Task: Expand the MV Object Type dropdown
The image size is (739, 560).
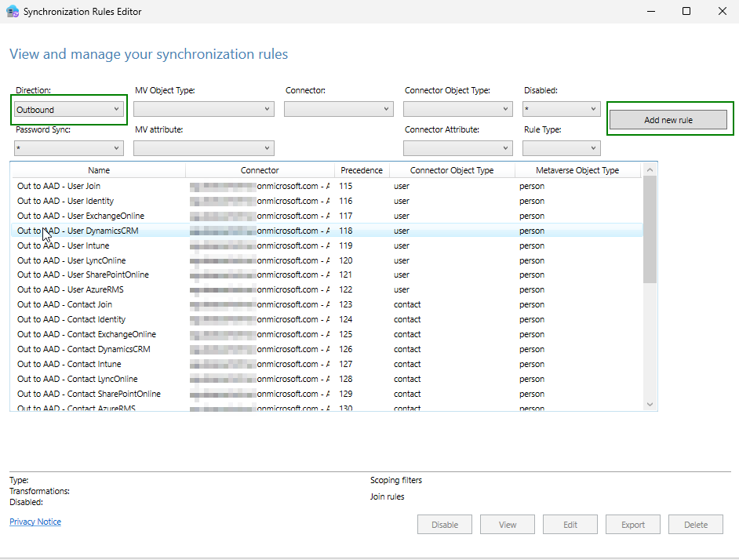Action: click(204, 109)
